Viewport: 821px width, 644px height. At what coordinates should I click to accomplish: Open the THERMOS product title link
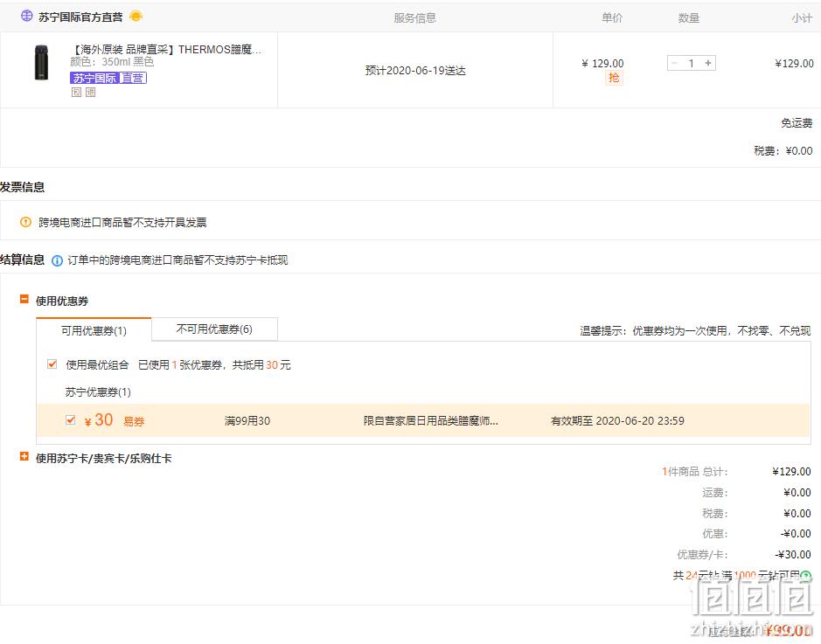point(166,50)
